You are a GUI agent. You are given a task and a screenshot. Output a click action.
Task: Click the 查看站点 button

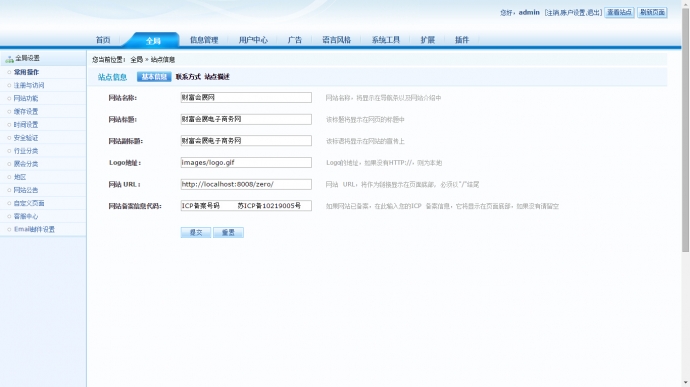tap(619, 12)
